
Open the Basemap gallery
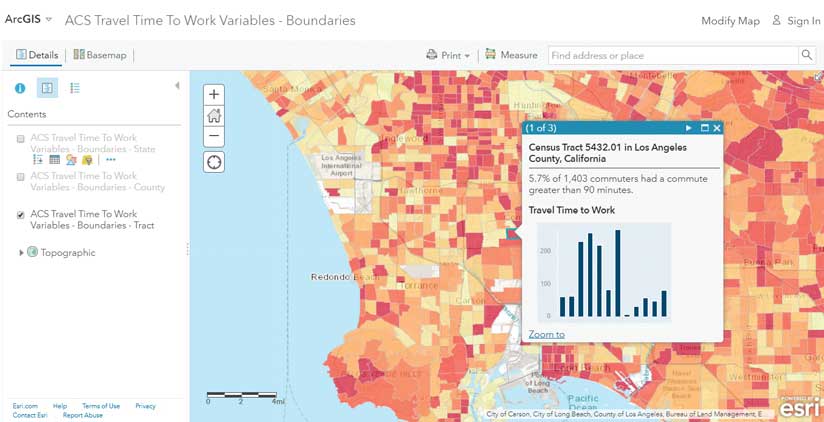click(100, 55)
